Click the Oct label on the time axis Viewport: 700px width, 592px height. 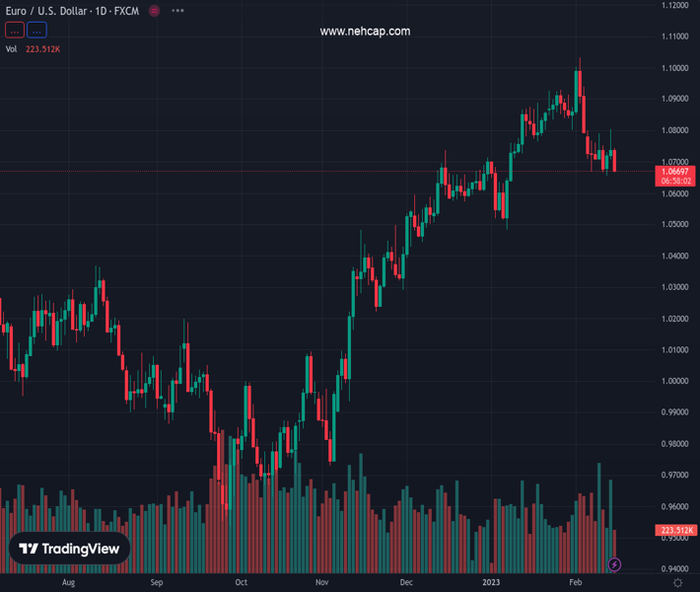241,583
